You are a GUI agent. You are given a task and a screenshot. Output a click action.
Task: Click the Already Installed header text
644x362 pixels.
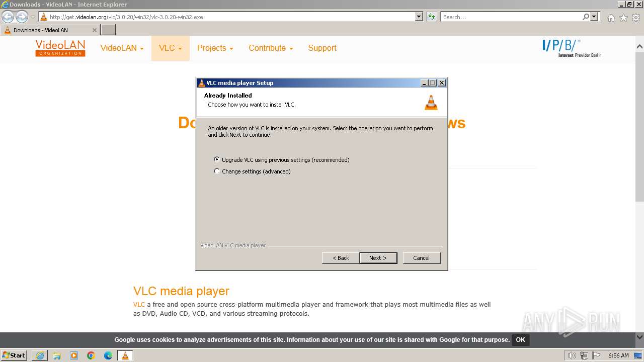click(x=228, y=96)
